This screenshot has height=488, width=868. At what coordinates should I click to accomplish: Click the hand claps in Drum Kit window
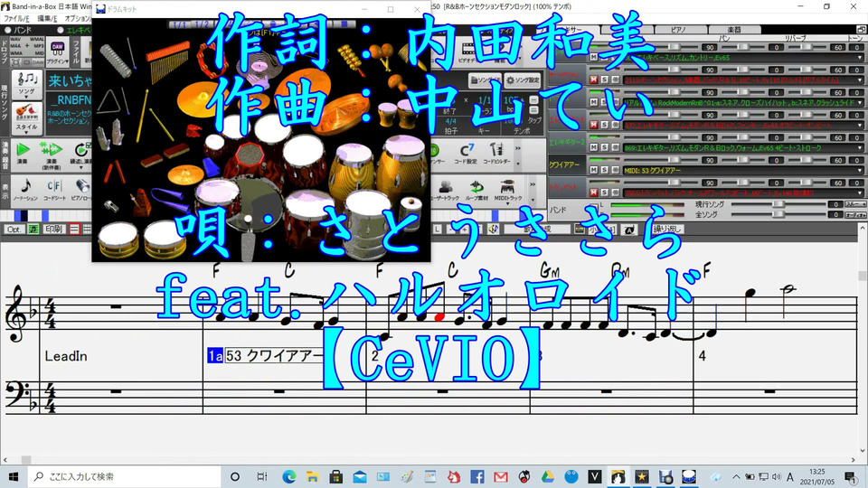(x=110, y=135)
